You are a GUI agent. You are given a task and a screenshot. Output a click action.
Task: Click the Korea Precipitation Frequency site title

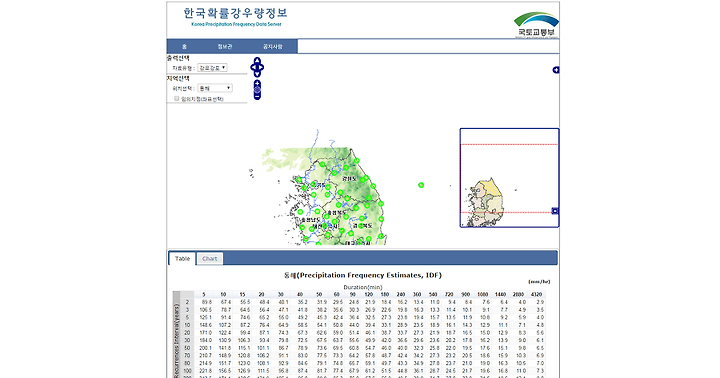pos(236,17)
